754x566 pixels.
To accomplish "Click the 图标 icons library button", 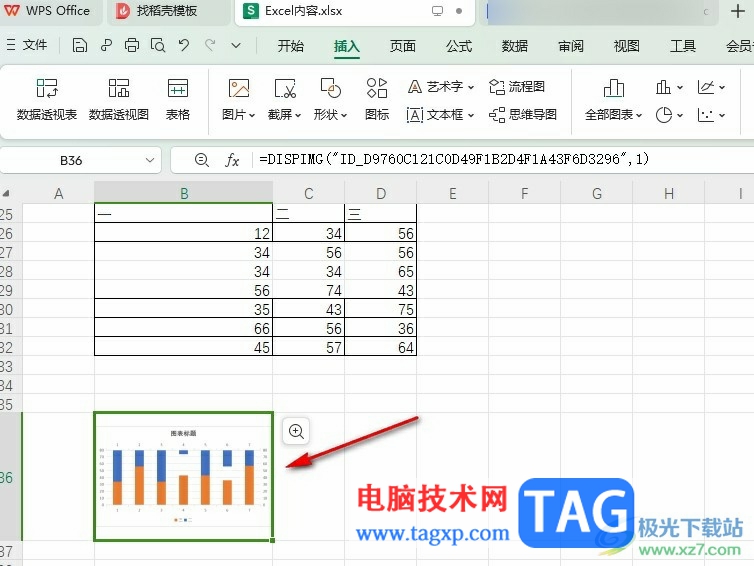I will pos(377,100).
